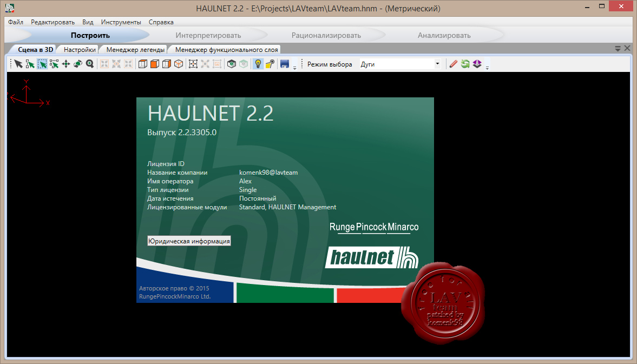Switch to the Менеджер функционального слоя tab
The image size is (637, 364).
tap(227, 50)
